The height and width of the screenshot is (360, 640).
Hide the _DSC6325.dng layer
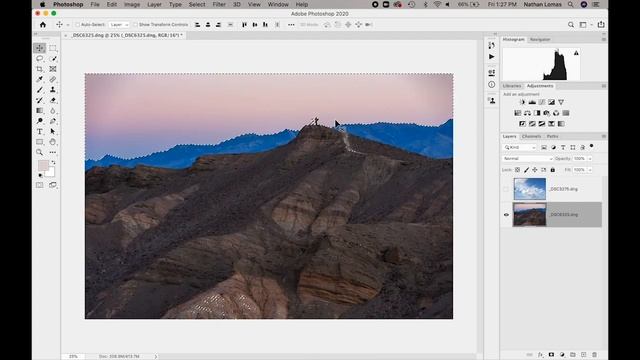click(x=506, y=215)
